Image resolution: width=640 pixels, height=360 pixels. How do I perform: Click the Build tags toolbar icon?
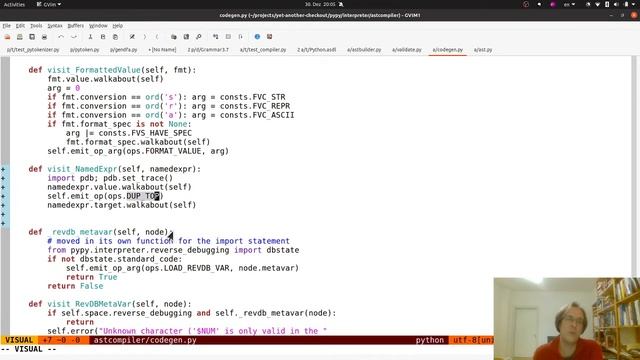pos(228,37)
